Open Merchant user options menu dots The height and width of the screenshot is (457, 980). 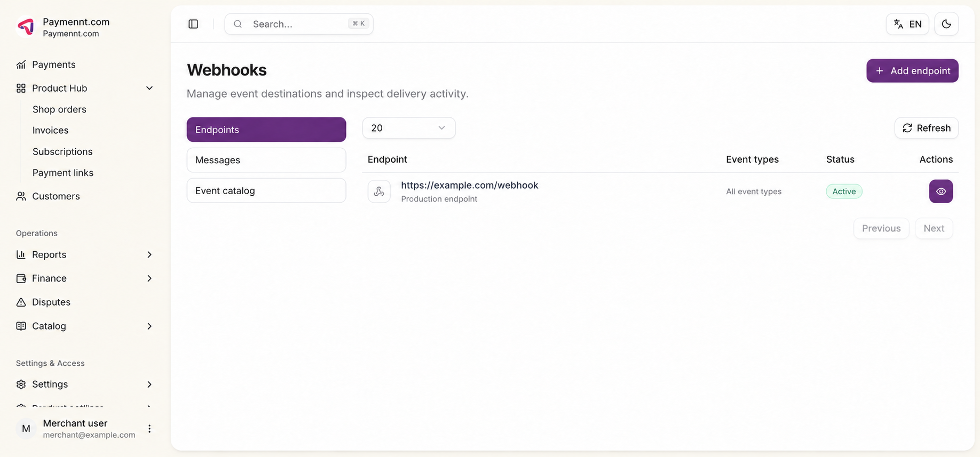(149, 429)
